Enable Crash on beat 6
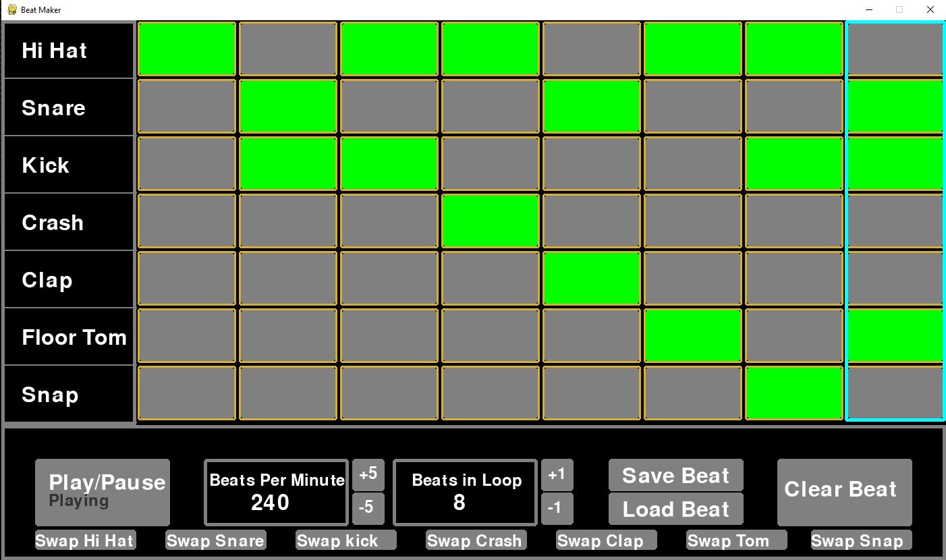 (x=693, y=221)
